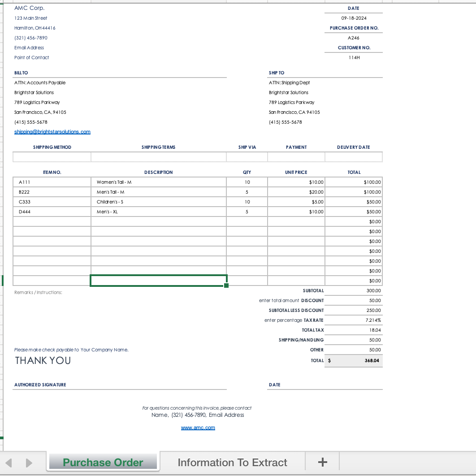Select the empty DELIVERY DATE cell

click(353, 156)
